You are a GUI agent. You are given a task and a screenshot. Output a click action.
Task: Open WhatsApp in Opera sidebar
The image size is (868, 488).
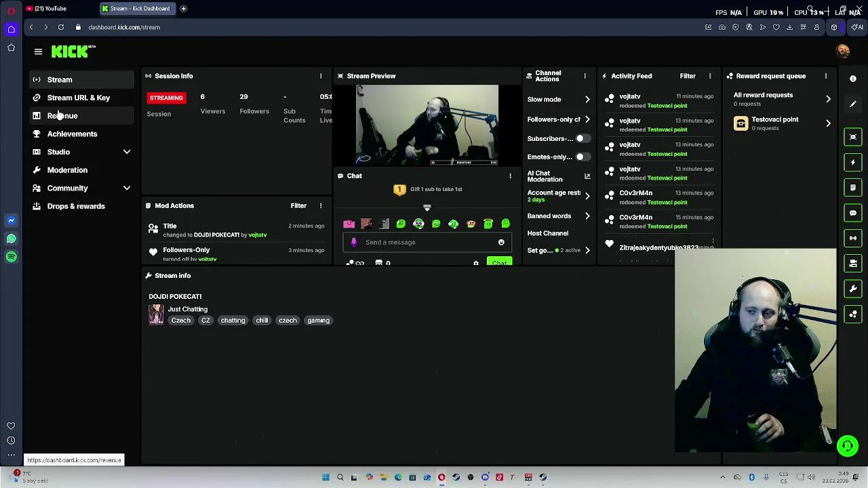tap(11, 239)
